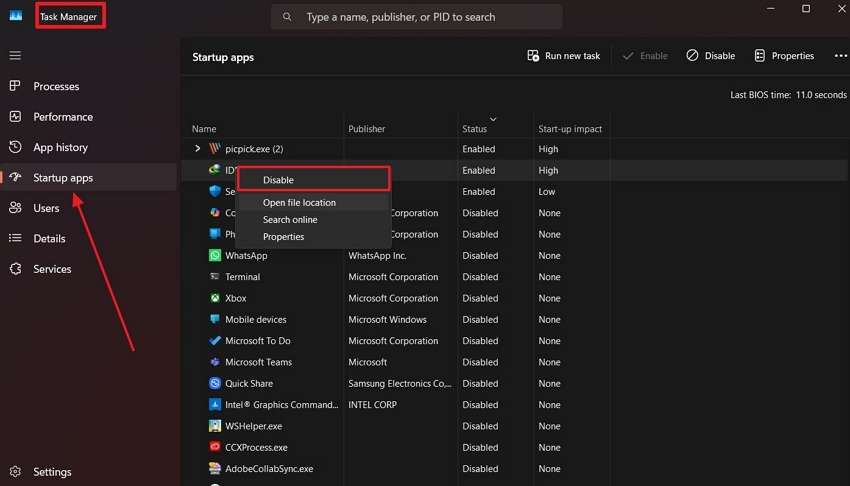Click the Mobile devices icon
850x486 pixels.
click(x=215, y=319)
